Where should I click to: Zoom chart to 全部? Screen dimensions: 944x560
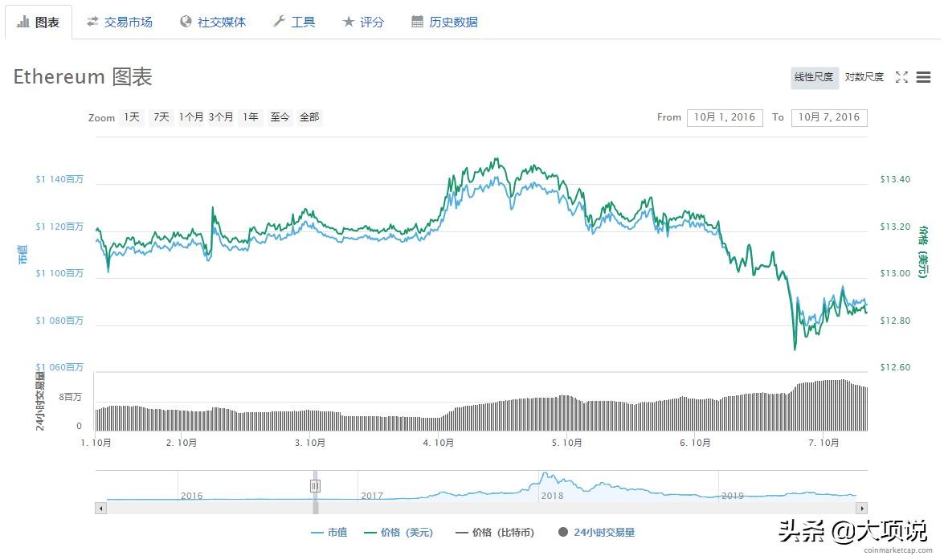pos(309,117)
